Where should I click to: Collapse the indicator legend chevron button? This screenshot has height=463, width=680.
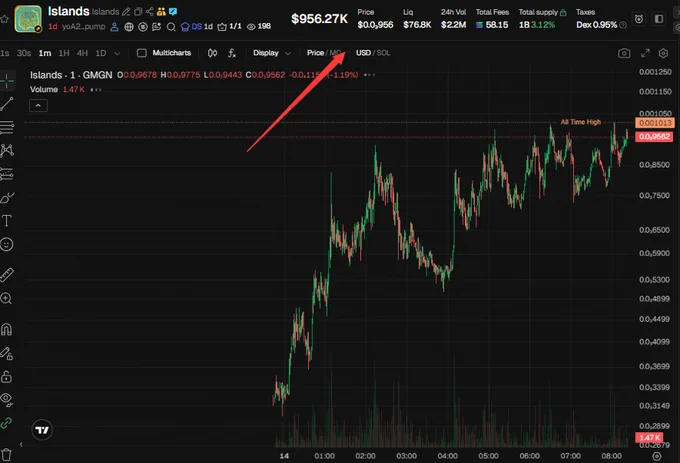coord(38,105)
